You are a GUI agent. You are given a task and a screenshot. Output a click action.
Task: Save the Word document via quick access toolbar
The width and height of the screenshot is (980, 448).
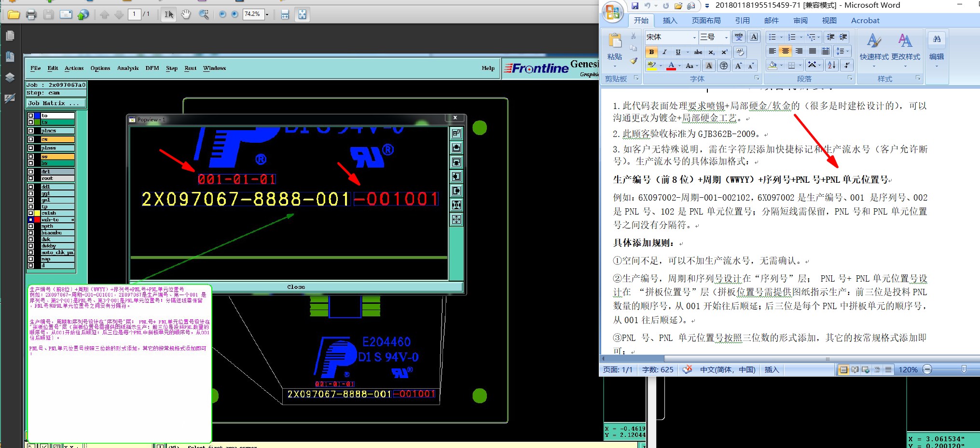[x=635, y=6]
